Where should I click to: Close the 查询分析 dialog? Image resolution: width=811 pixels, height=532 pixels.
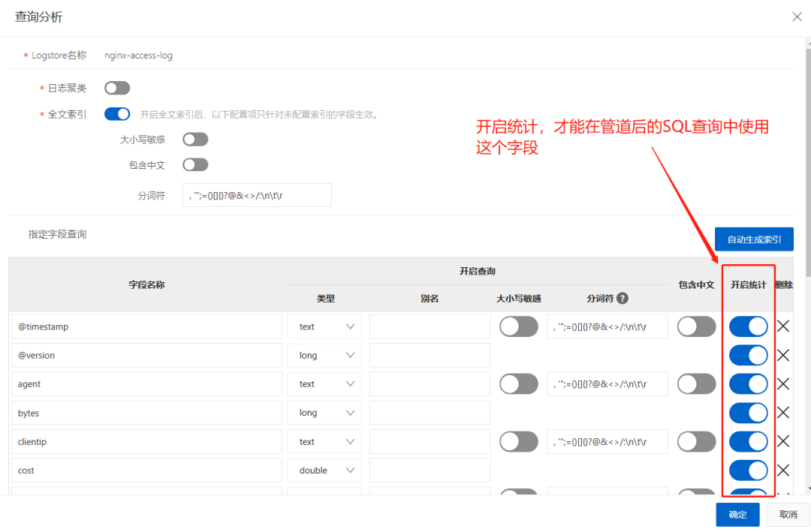coord(797,17)
